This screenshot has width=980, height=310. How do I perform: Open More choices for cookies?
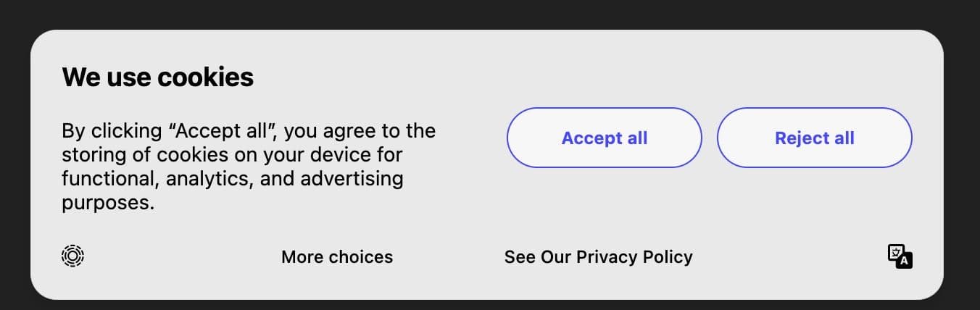[x=337, y=257]
